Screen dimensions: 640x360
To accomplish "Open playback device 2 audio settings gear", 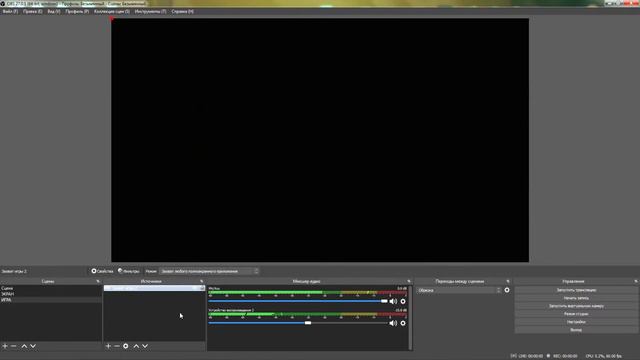I will 403,323.
